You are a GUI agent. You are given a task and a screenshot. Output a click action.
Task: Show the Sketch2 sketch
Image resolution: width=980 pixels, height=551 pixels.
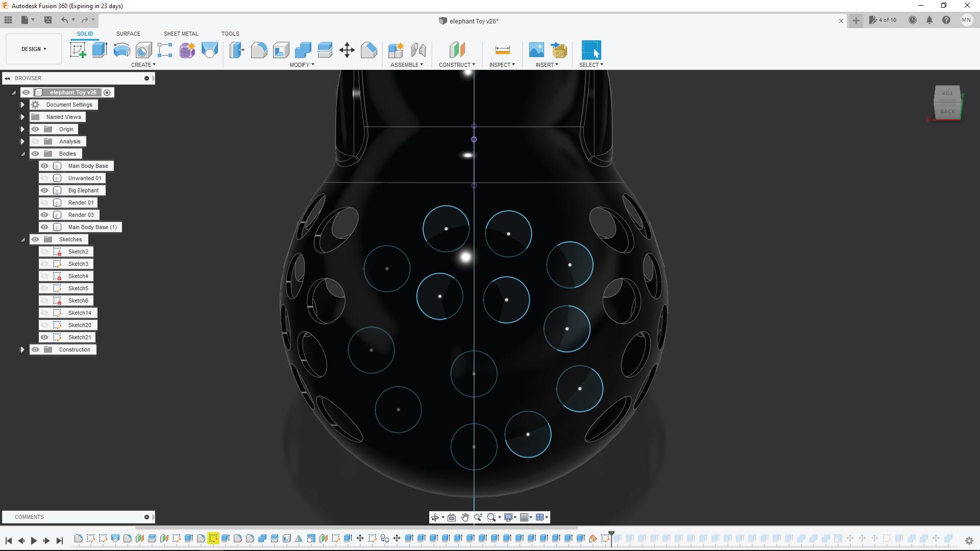44,251
